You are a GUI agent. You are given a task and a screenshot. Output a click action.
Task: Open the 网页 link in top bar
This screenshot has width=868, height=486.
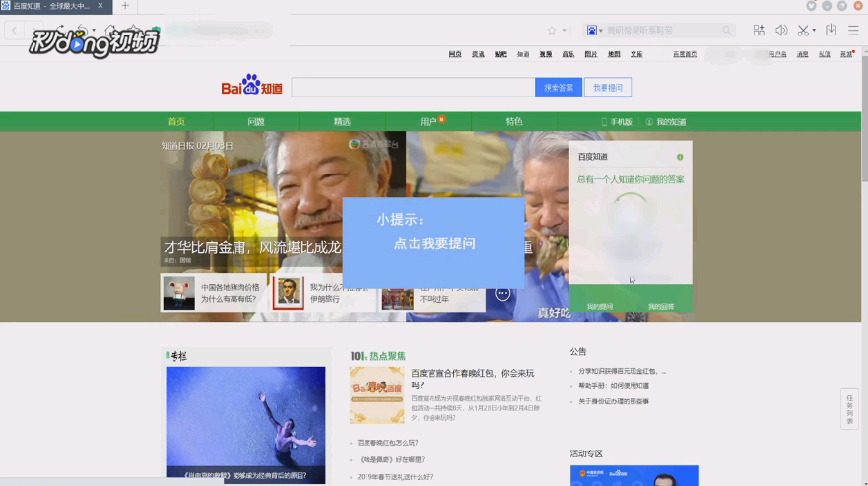click(455, 54)
